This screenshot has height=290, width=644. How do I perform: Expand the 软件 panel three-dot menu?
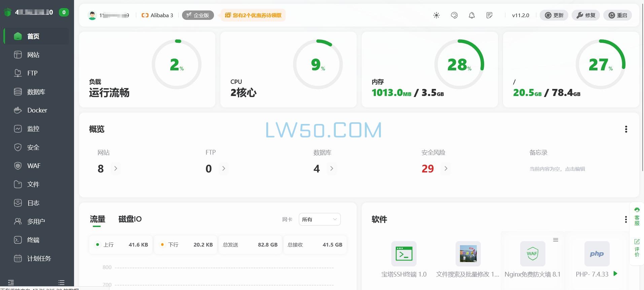click(625, 220)
